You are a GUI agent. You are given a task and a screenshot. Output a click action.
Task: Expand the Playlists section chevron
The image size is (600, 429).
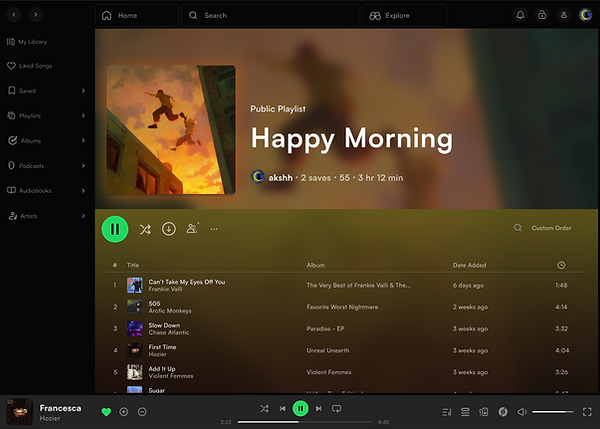click(83, 116)
